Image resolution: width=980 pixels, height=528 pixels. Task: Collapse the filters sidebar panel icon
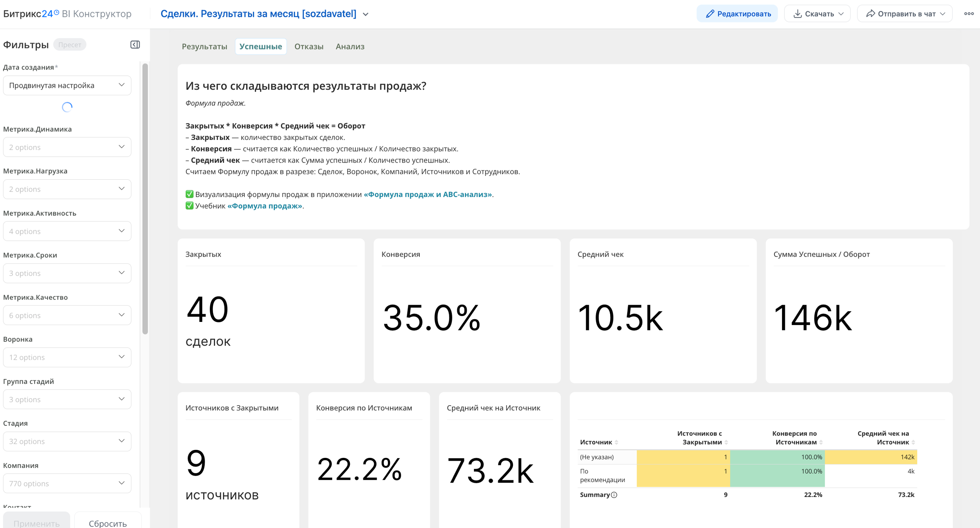click(x=135, y=45)
